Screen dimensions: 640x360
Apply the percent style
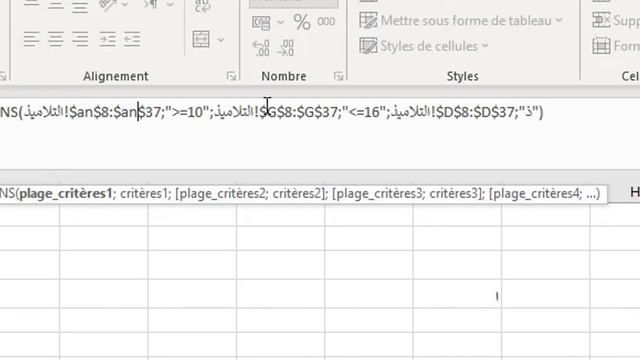tap(302, 22)
